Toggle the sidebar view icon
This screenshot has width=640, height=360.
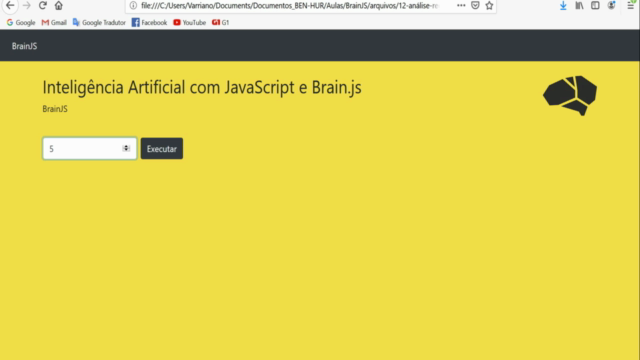coord(595,5)
